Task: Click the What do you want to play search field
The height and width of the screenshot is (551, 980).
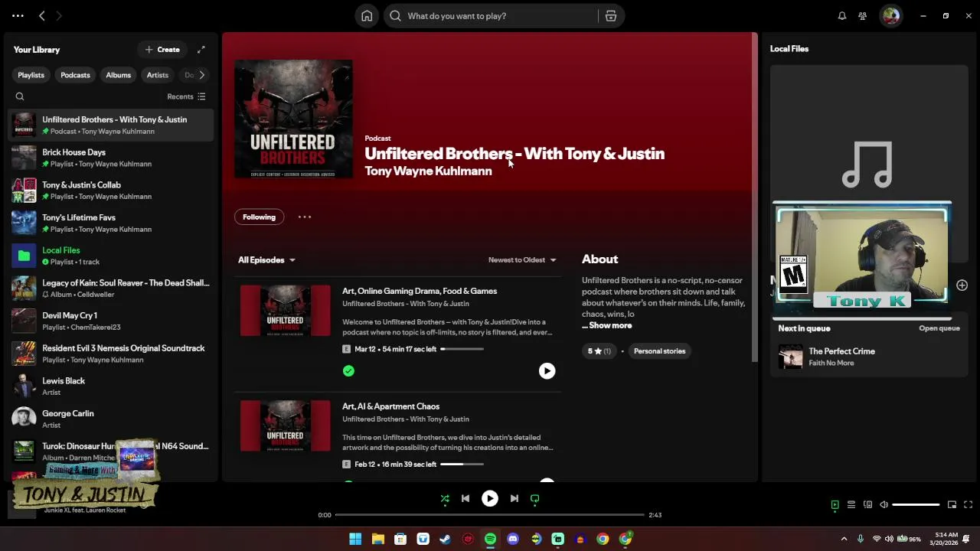Action: point(490,16)
